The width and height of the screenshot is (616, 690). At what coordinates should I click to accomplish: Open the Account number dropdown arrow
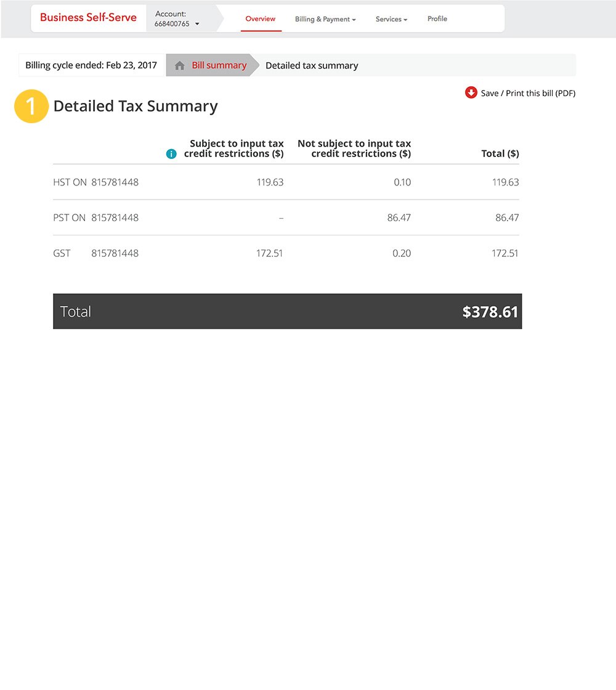pos(197,24)
